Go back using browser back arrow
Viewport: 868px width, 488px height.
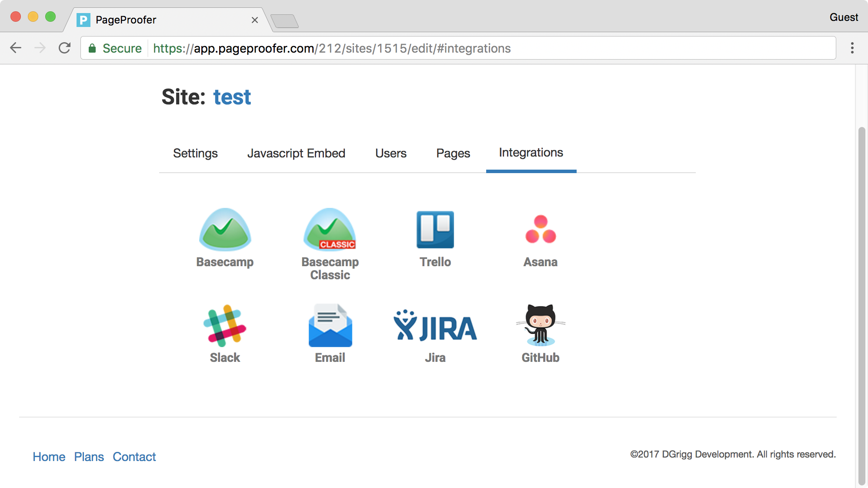pyautogui.click(x=16, y=48)
